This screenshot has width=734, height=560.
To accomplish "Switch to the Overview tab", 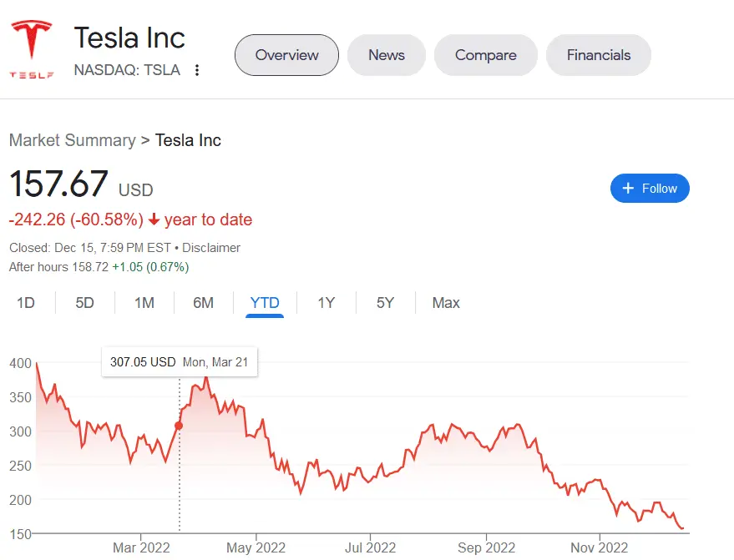I will coord(286,55).
